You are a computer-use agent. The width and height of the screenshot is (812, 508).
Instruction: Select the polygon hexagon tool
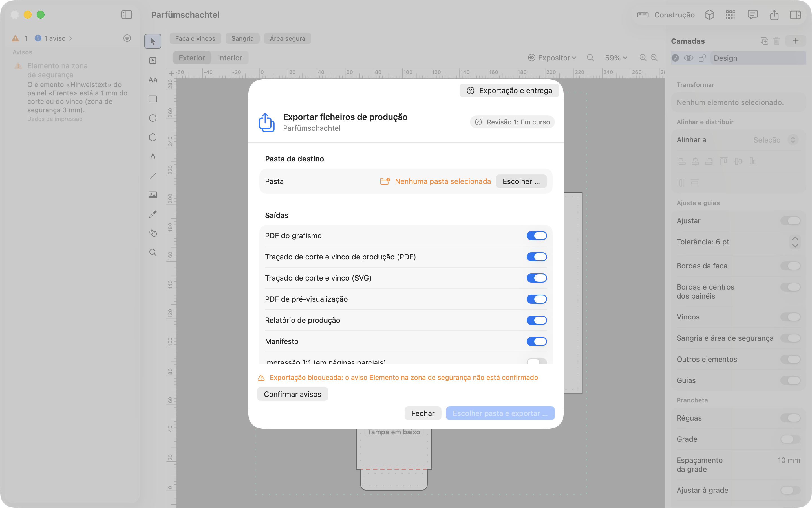pyautogui.click(x=153, y=137)
